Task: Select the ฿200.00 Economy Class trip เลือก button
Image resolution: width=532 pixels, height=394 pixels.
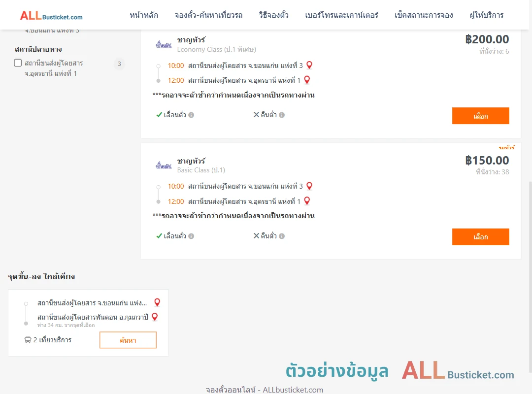Action: pyautogui.click(x=480, y=116)
